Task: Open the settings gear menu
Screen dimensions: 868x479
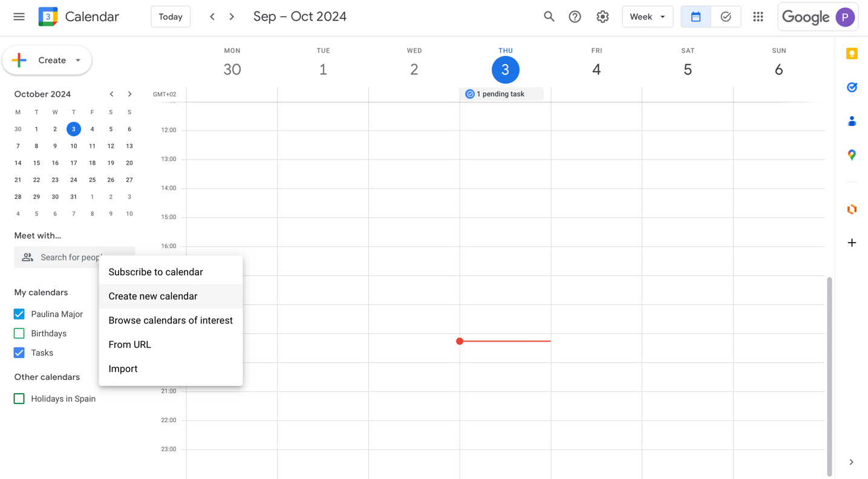Action: (x=602, y=17)
